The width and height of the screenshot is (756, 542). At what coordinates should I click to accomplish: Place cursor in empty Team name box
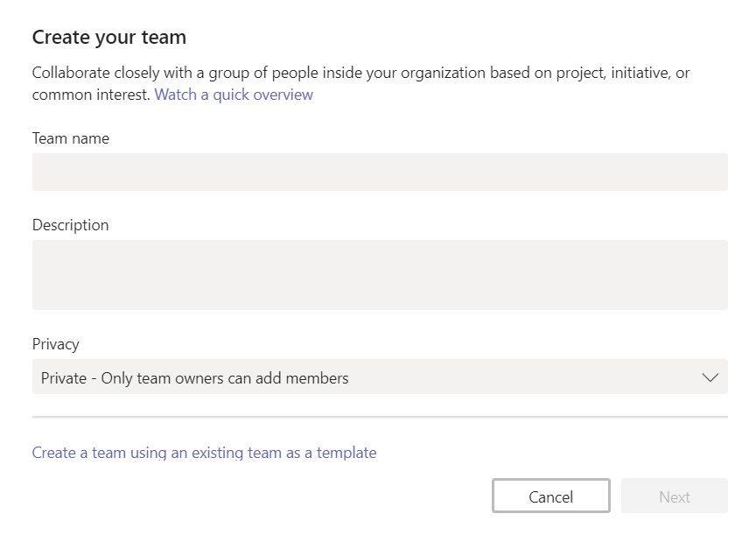380,172
